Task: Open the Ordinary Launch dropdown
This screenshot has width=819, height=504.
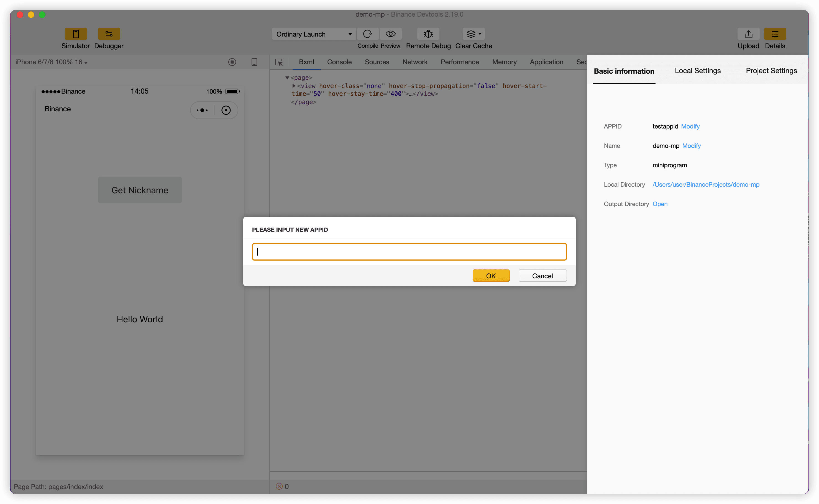Action: point(314,34)
